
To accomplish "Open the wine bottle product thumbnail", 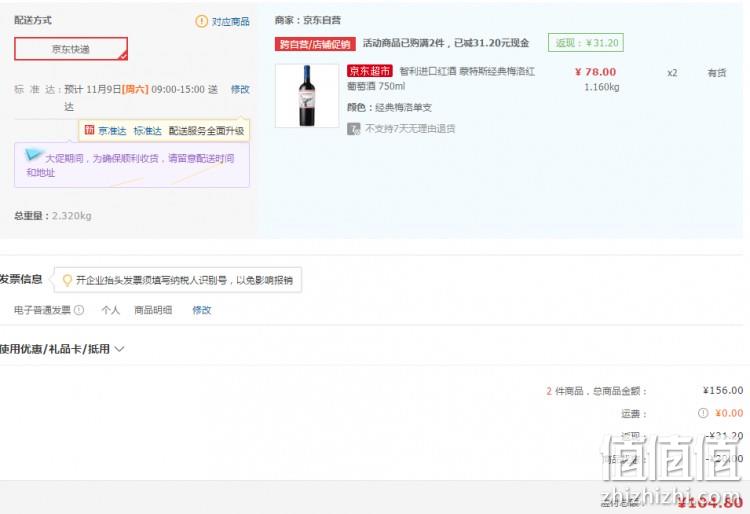I will [x=307, y=96].
